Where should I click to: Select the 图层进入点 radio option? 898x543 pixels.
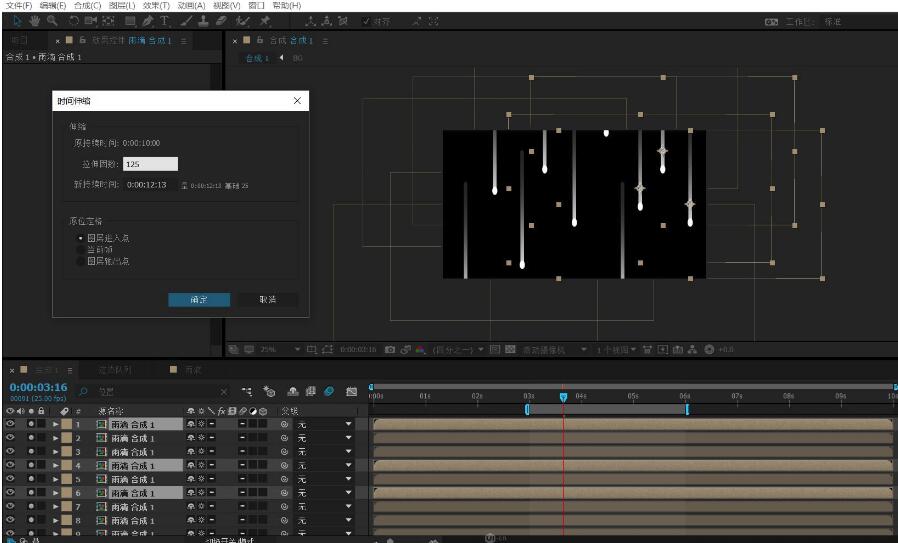(x=81, y=239)
